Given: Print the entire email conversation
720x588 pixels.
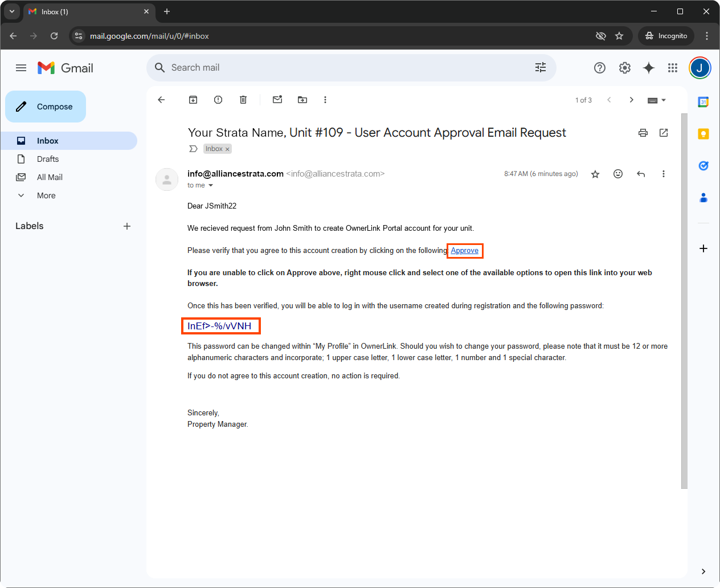Looking at the screenshot, I should point(643,133).
